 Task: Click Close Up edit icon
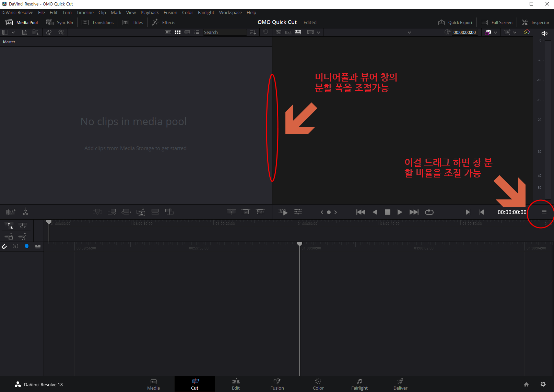(x=141, y=212)
